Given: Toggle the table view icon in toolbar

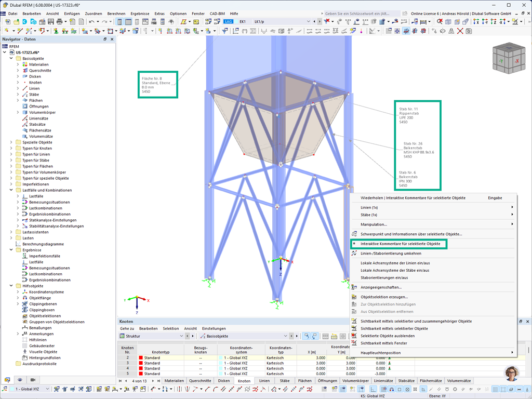Looking at the screenshot, I should pos(128,22).
